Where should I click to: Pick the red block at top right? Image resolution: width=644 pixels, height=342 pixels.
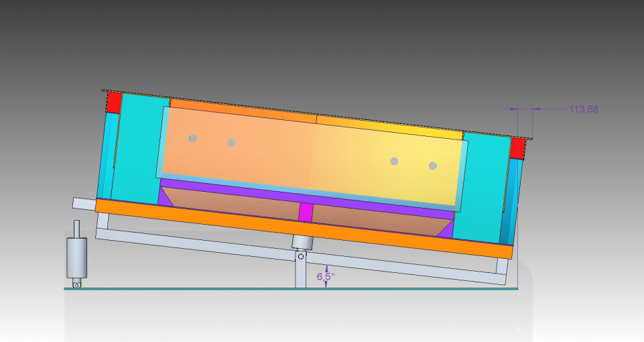pyautogui.click(x=517, y=148)
